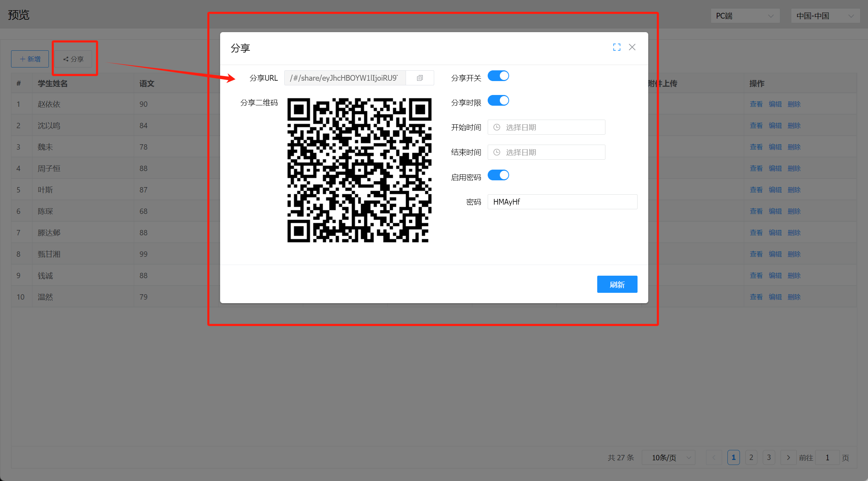Click the share QR code image
The image size is (868, 481).
(x=359, y=170)
